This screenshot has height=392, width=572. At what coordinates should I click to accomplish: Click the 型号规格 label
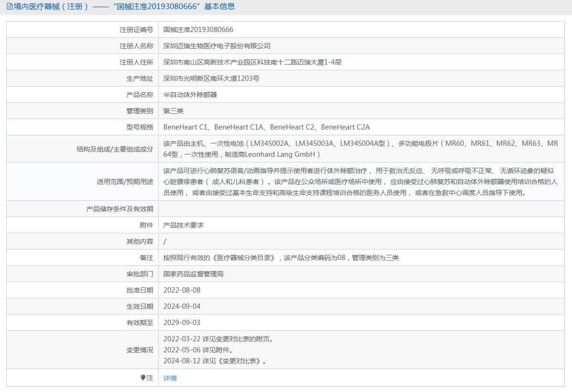[140, 127]
